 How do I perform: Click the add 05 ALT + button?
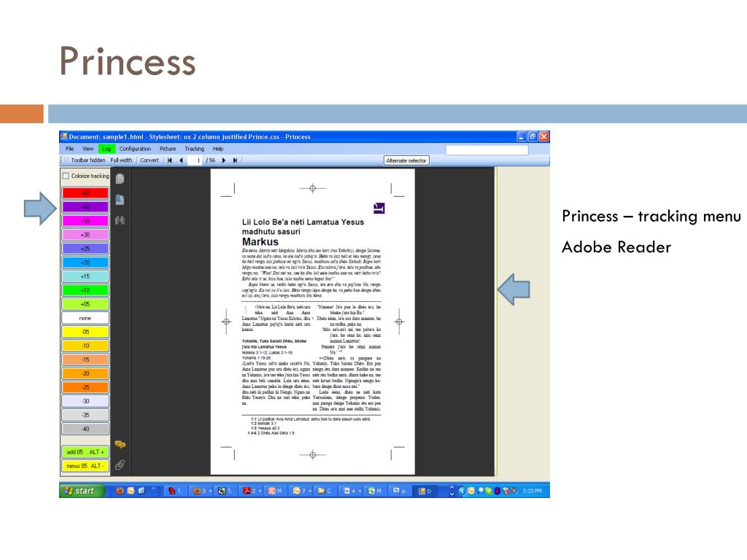tap(85, 452)
